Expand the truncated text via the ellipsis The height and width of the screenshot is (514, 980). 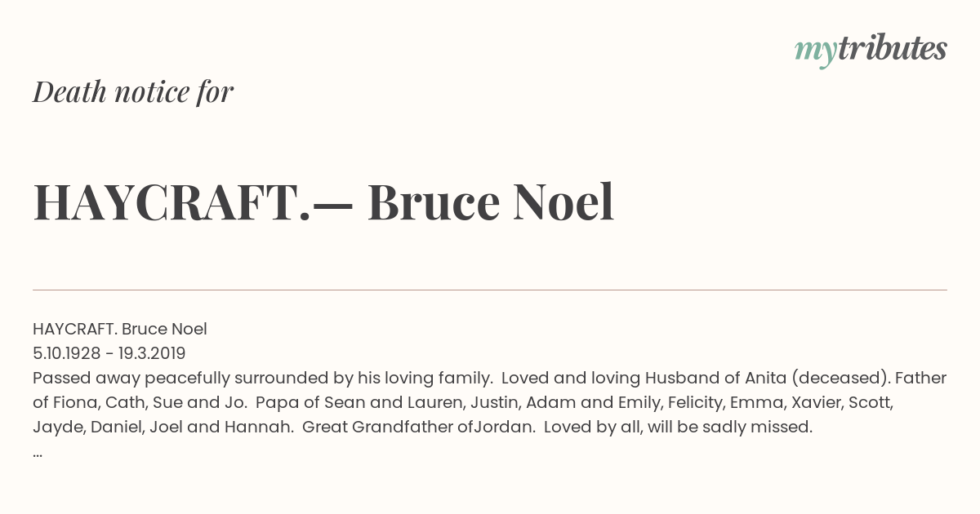coord(38,454)
